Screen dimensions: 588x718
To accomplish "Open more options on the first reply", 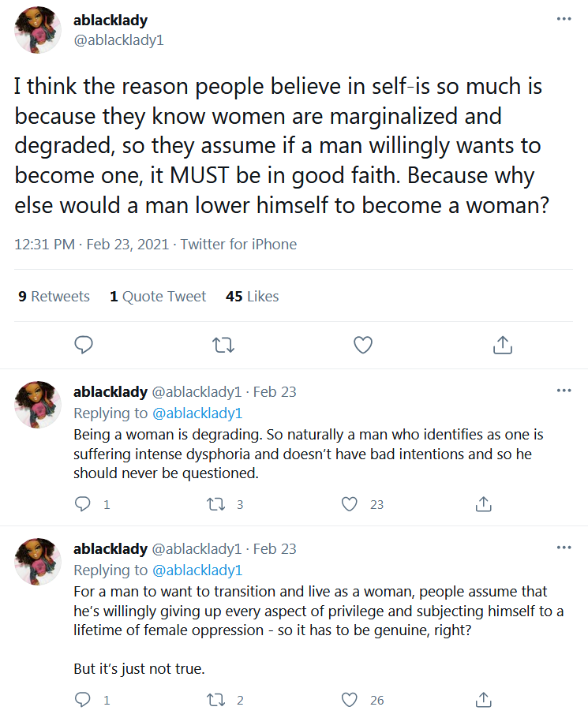I will click(x=564, y=391).
